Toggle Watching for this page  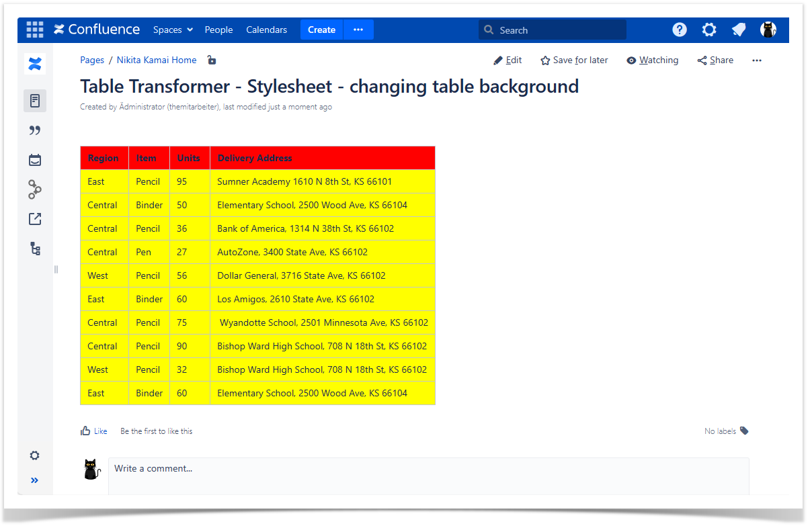coord(652,60)
